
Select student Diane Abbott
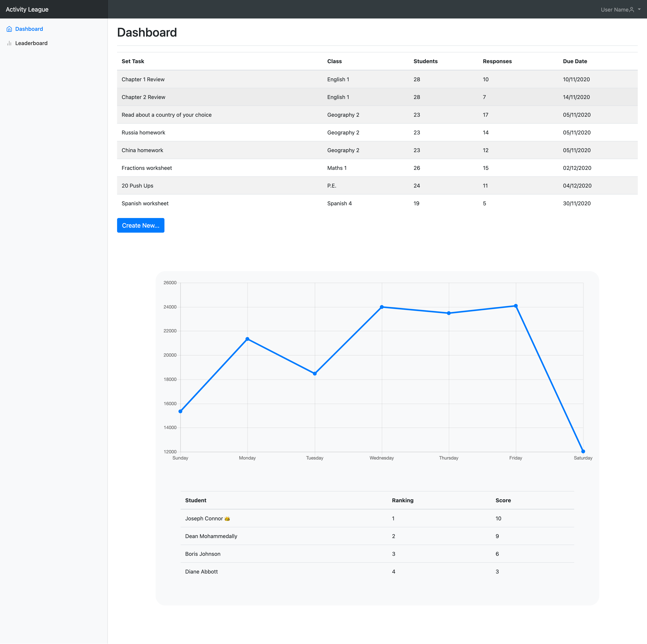click(202, 572)
